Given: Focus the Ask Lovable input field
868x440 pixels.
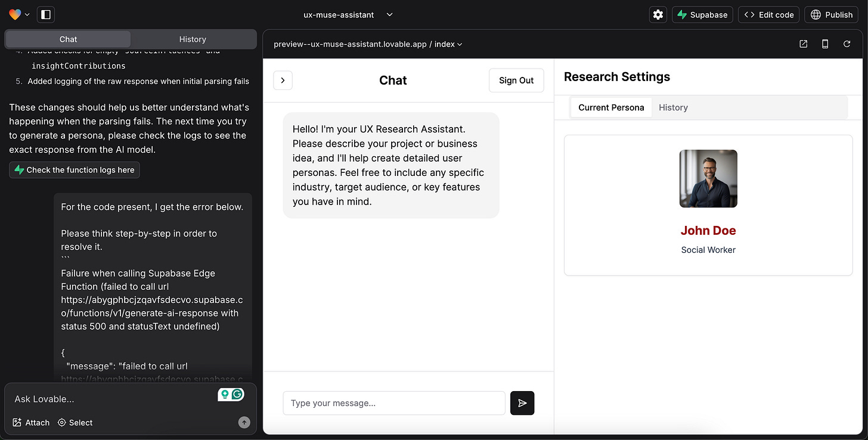Looking at the screenshot, I should click(113, 399).
